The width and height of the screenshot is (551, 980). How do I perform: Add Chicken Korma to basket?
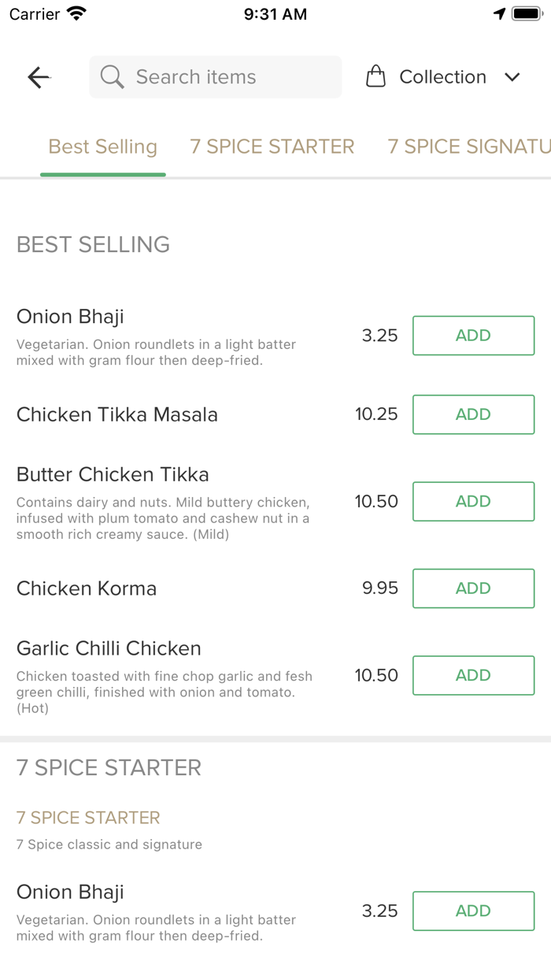(473, 588)
